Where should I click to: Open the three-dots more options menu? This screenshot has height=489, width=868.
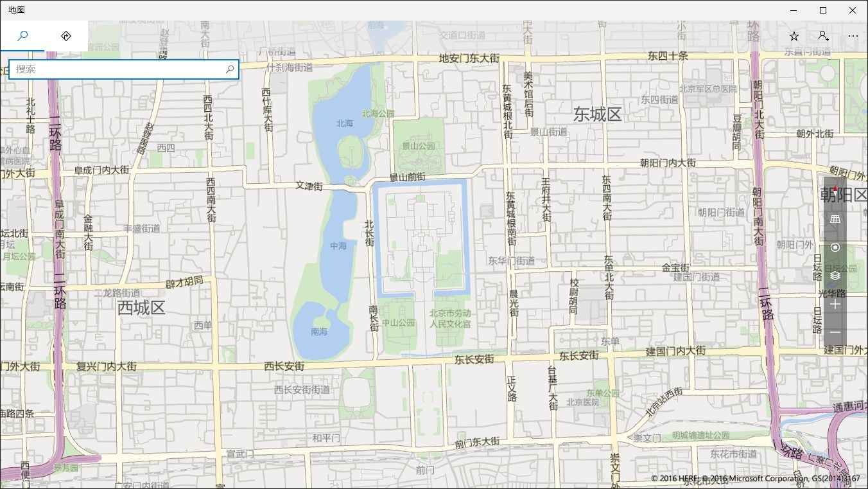coord(853,36)
